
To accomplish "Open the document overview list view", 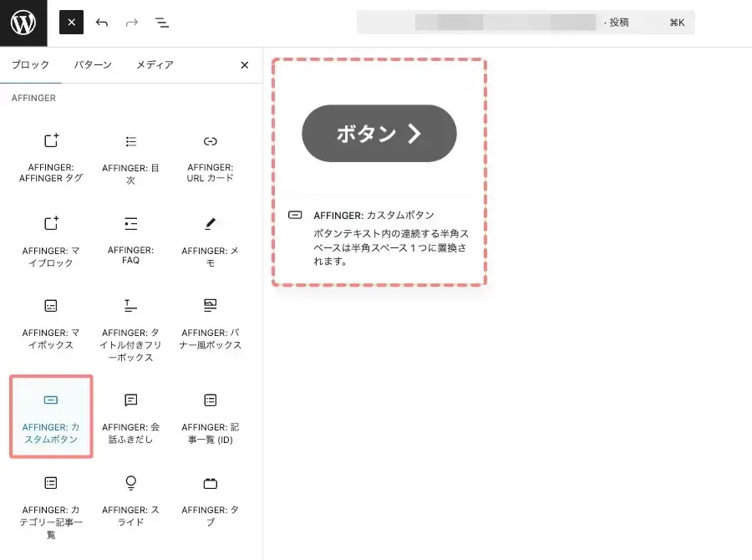I will pos(162,23).
